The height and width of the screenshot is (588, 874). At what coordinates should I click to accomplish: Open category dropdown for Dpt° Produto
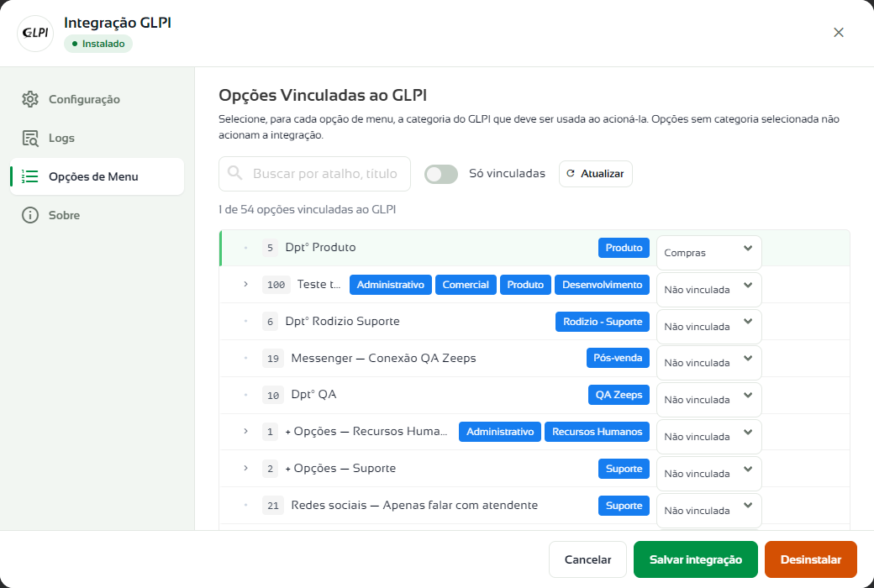708,253
